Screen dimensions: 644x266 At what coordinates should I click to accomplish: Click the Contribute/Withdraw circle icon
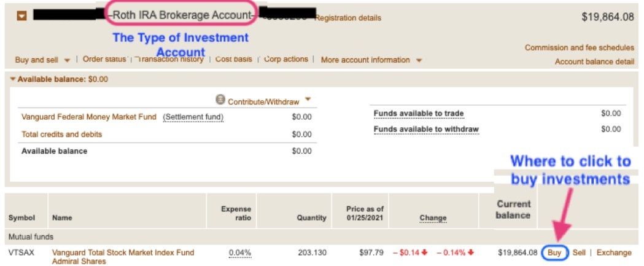(220, 100)
